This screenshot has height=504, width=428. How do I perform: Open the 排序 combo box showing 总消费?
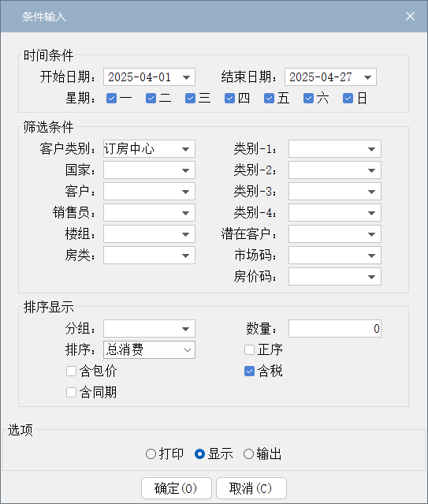pyautogui.click(x=149, y=350)
